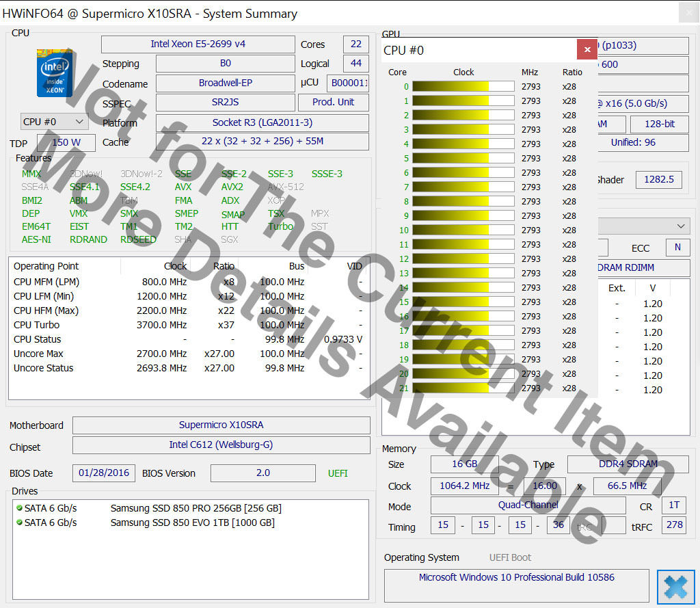Click the Uncore Status row
The width and height of the screenshot is (700, 608).
pyautogui.click(x=189, y=368)
